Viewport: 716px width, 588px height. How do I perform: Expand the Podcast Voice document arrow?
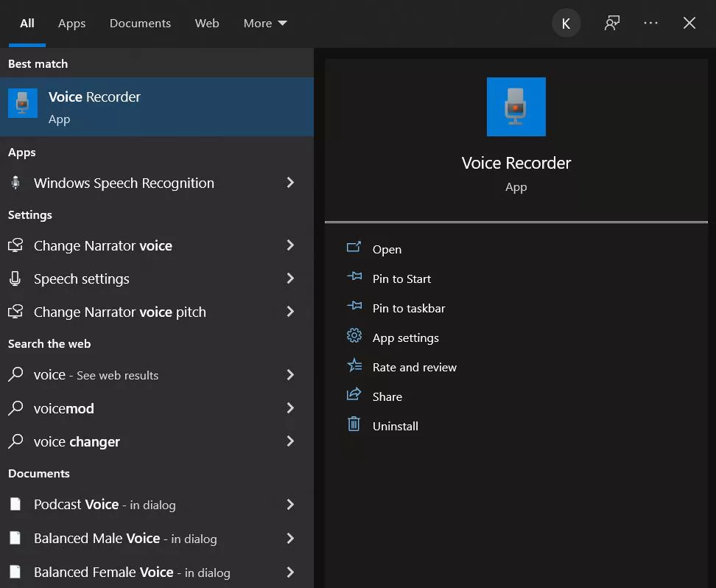[290, 505]
